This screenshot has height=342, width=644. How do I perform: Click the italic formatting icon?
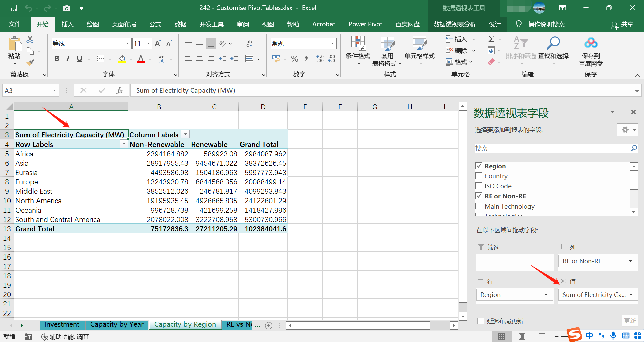coord(68,59)
